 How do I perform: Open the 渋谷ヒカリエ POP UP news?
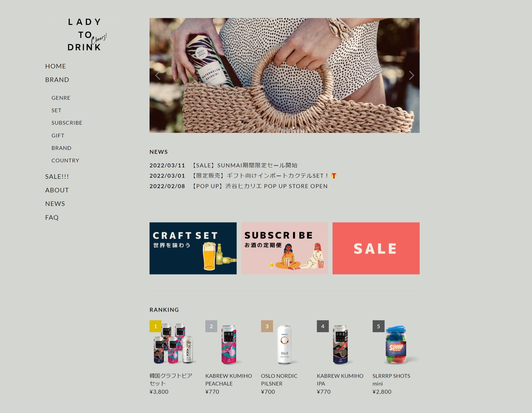click(x=238, y=186)
